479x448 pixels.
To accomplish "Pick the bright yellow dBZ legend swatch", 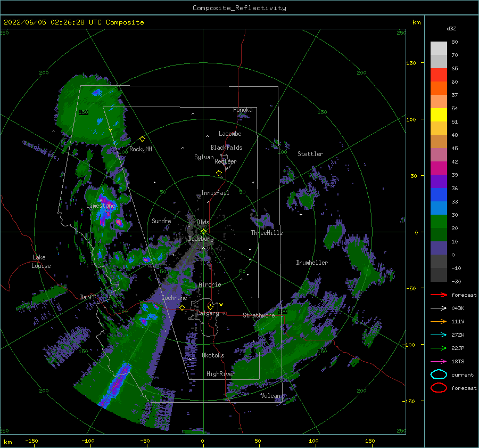I will coord(439,115).
